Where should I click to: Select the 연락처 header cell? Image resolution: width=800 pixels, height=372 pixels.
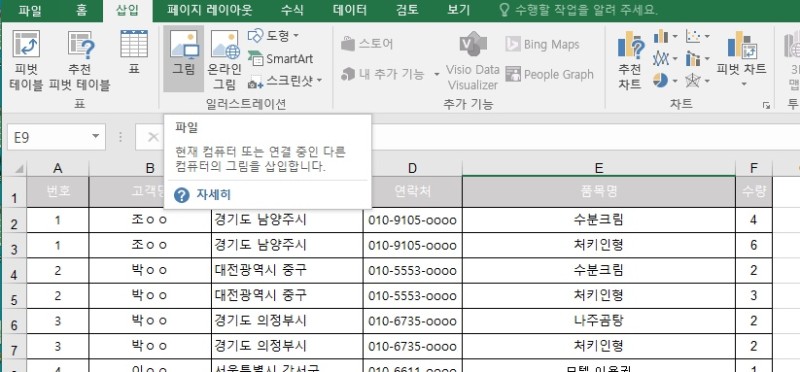412,191
